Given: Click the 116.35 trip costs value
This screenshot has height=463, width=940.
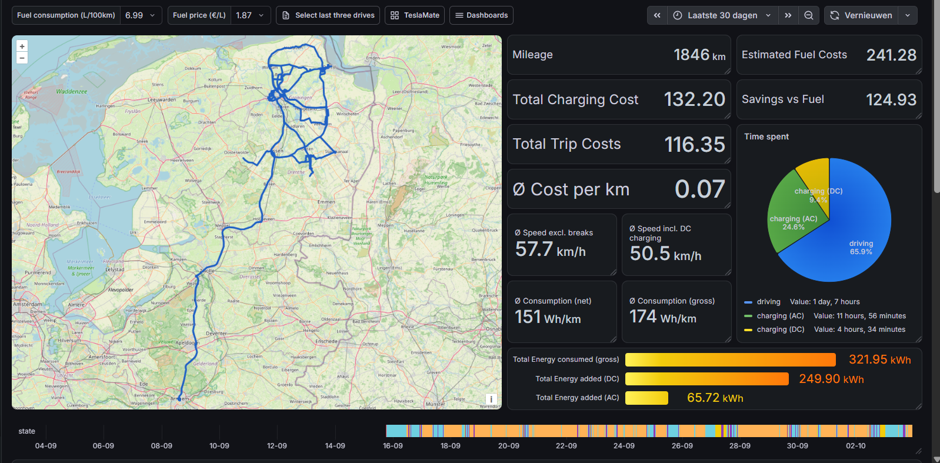Looking at the screenshot, I should pos(695,145).
